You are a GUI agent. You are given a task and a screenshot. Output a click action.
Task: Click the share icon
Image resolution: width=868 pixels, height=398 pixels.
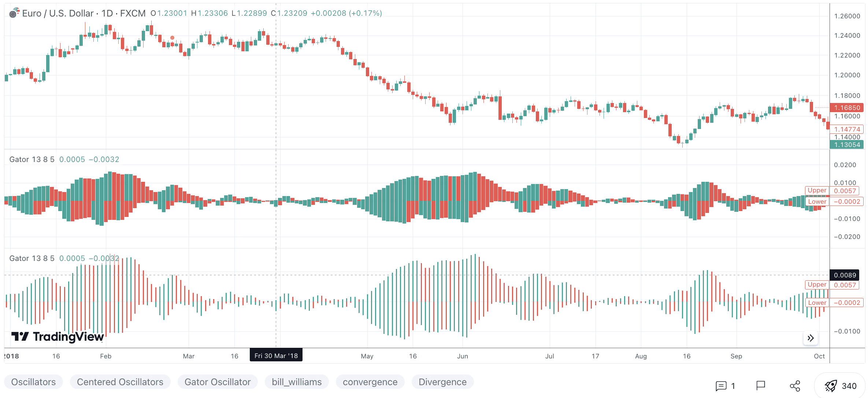pos(795,386)
